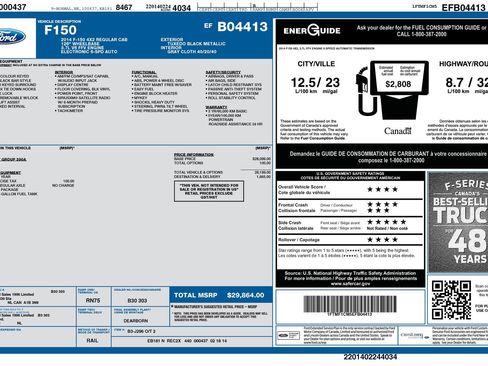This screenshot has height=366, width=488.
Task: Click the Canada wordmark
Action: click(398, 131)
